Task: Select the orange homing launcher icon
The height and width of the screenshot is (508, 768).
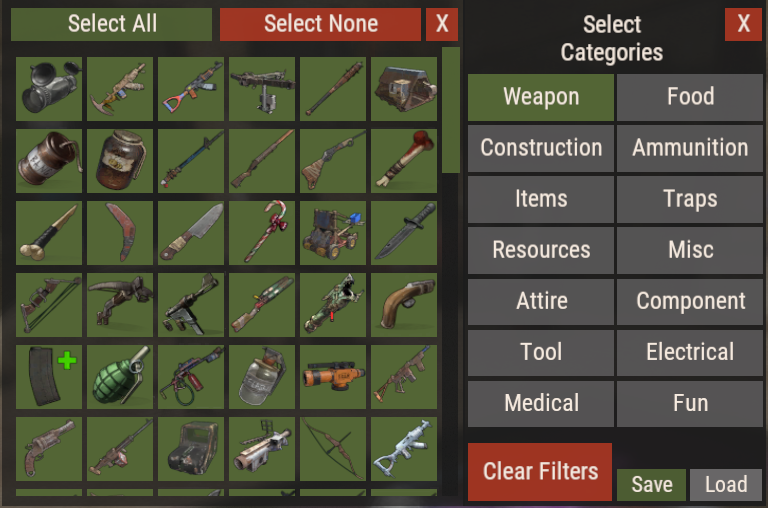Action: [333, 377]
